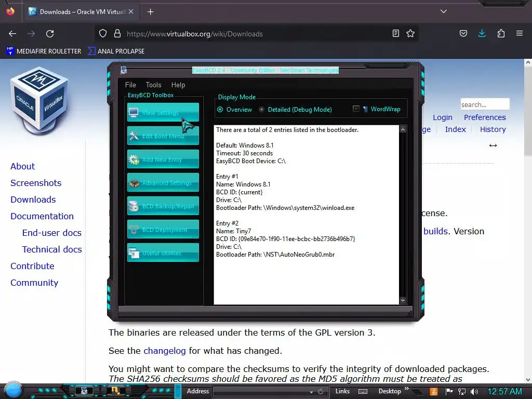Screen dimensions: 532x399
Task: Click the taskbar keyboard icon
Action: [x=363, y=392]
